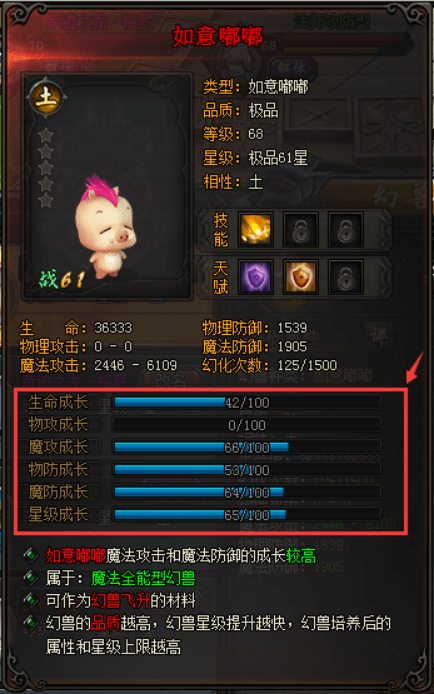Select the third locked skill slot
Image resolution: width=434 pixels, height=694 pixels.
346,229
